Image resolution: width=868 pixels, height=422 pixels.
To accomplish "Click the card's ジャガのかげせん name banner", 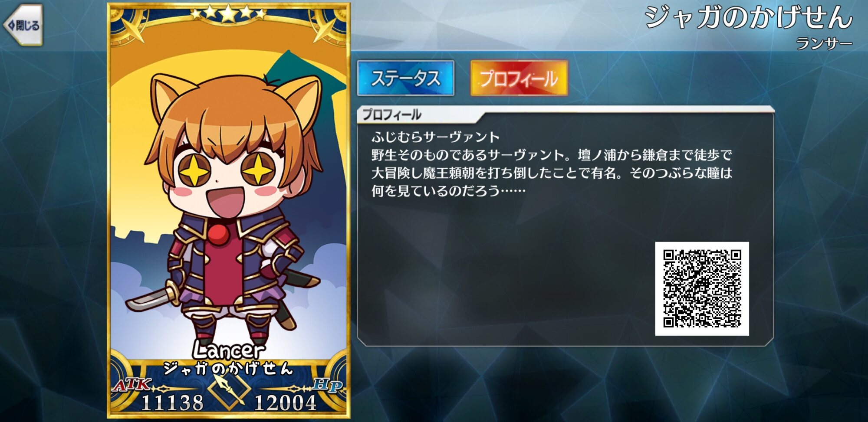I will (228, 369).
